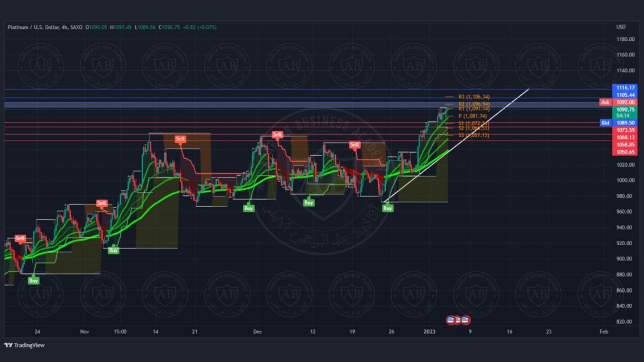Click the leftmost US flag economic event icon
The image size is (644, 362).
450,320
